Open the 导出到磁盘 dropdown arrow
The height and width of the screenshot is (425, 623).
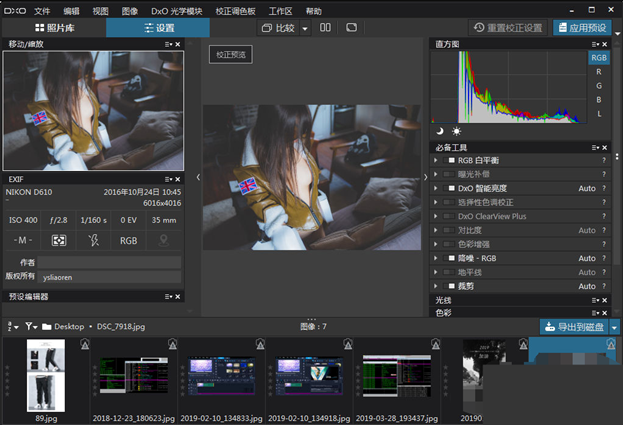(x=615, y=326)
